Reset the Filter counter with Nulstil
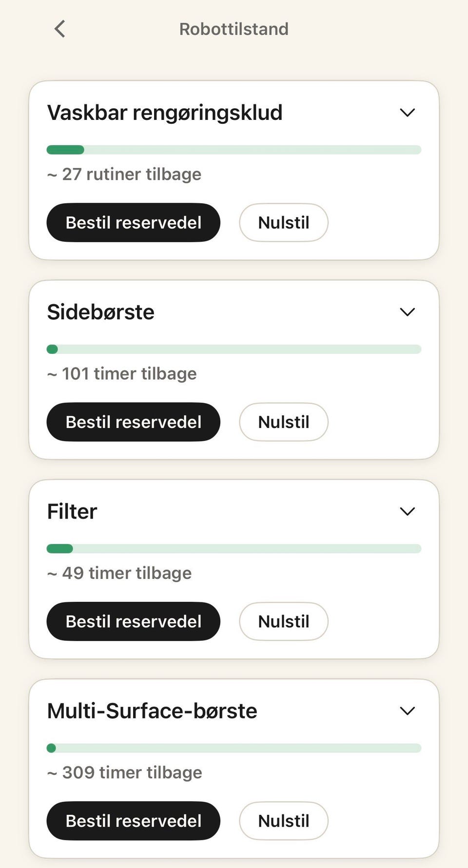 pos(284,621)
